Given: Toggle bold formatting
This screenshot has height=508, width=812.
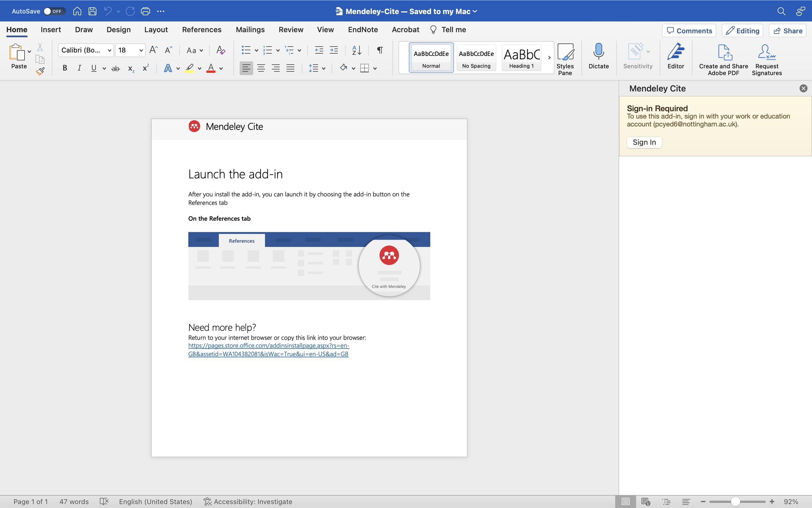Looking at the screenshot, I should (x=65, y=68).
